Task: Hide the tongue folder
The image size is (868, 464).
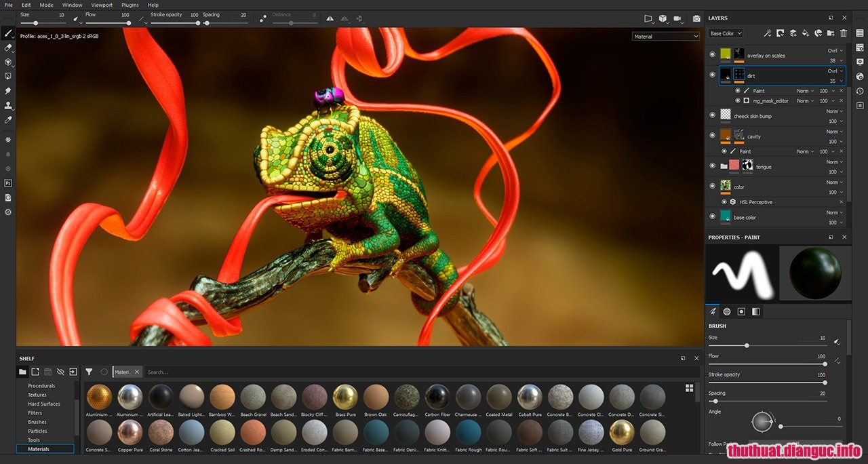Action: (x=712, y=166)
